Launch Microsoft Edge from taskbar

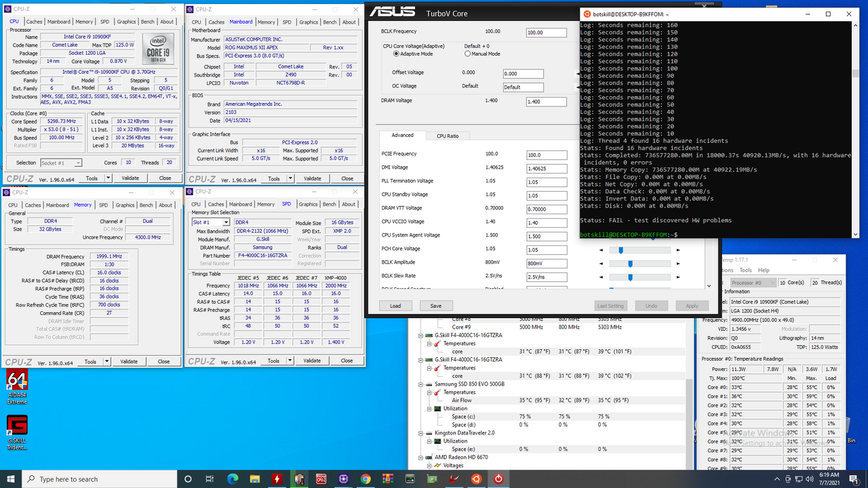click(233, 479)
